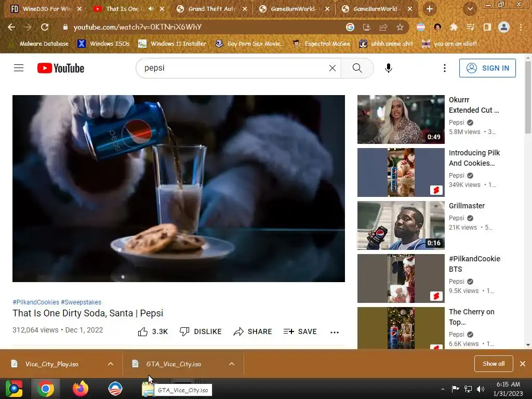Open the Okurrr Extended Cut thumbnail

point(401,119)
